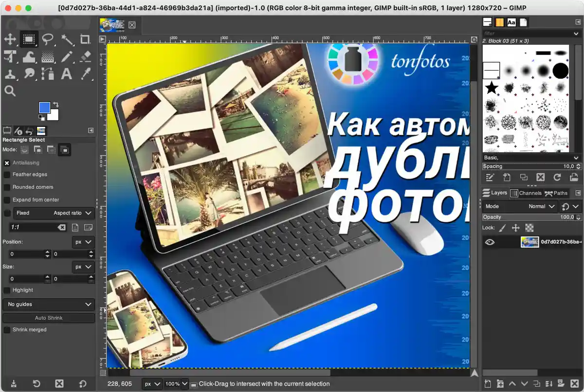The width and height of the screenshot is (584, 392).
Task: Activate the Zoom tool
Action: [x=10, y=91]
